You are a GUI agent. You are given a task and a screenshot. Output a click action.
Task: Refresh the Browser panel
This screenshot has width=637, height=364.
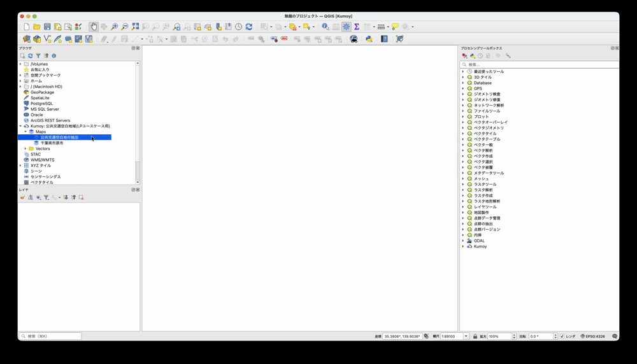[30, 56]
